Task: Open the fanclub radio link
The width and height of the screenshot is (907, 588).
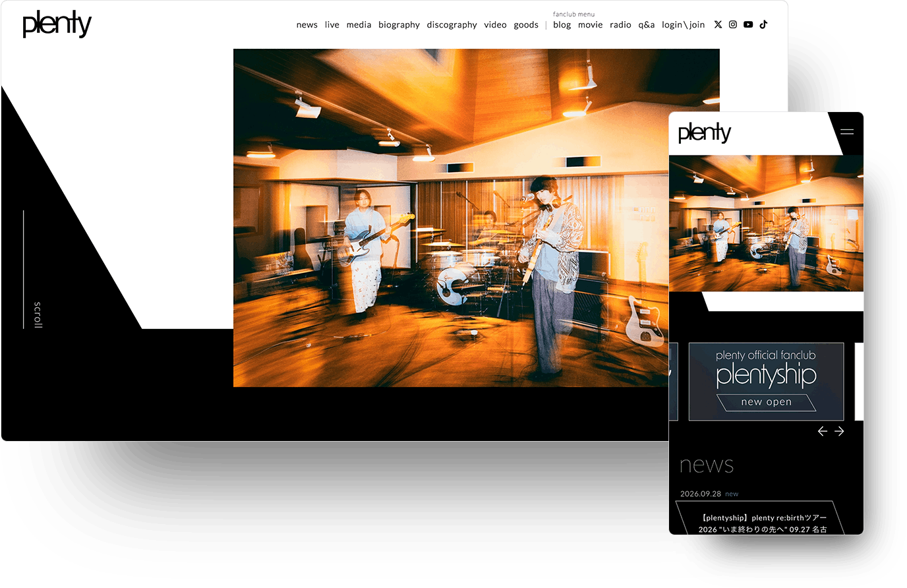Action: click(x=620, y=25)
